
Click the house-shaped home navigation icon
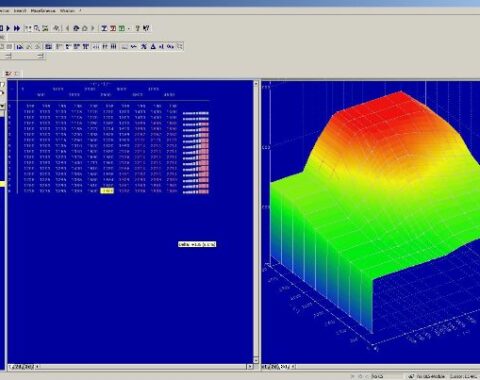(x=85, y=28)
